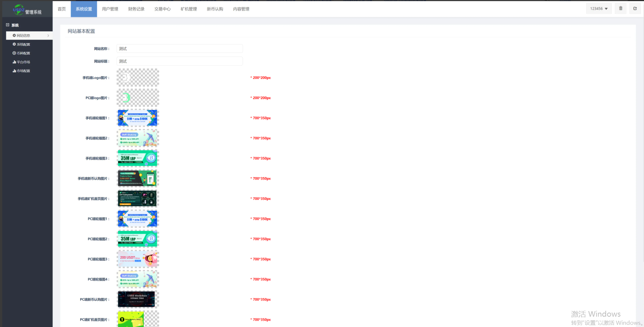Click the gear icon beside 网站信息

click(14, 35)
